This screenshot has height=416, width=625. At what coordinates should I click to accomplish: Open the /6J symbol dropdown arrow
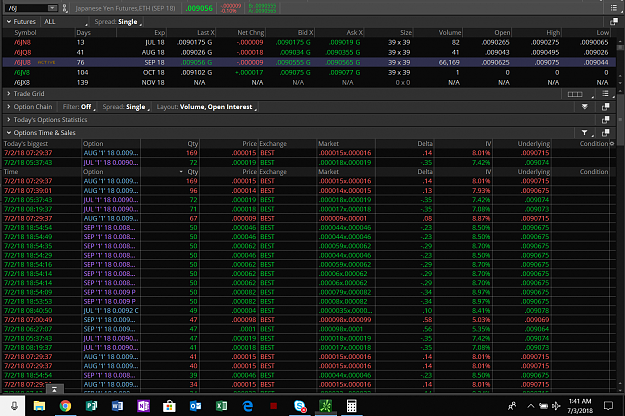tap(53, 8)
